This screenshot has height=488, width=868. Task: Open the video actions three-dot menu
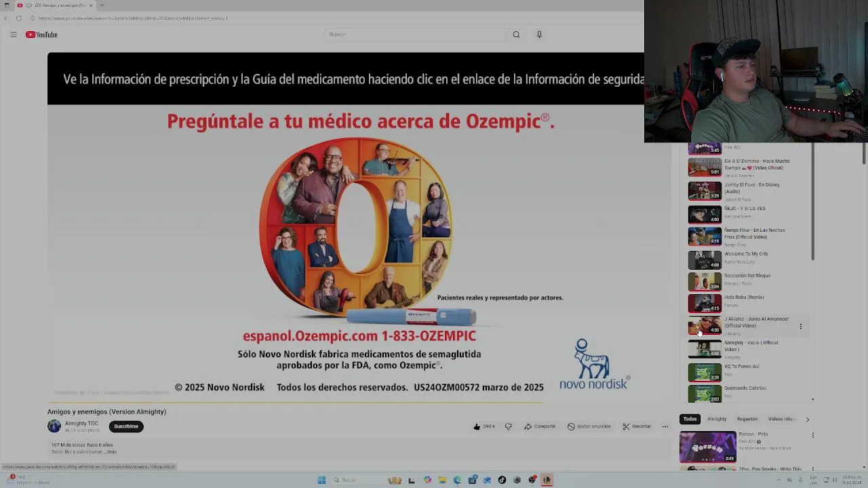pyautogui.click(x=665, y=426)
